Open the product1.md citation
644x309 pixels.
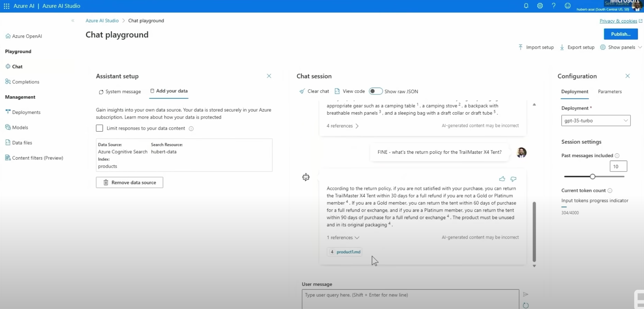(345, 252)
